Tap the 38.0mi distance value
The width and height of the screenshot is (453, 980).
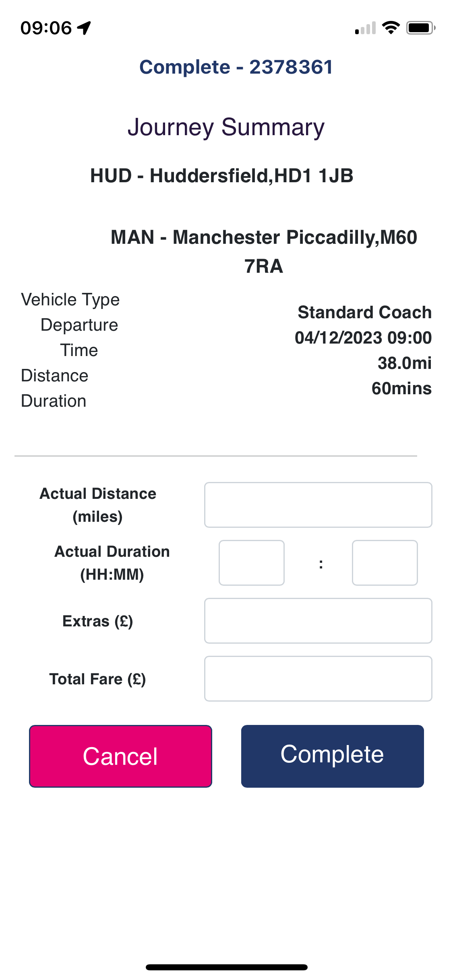click(x=404, y=363)
